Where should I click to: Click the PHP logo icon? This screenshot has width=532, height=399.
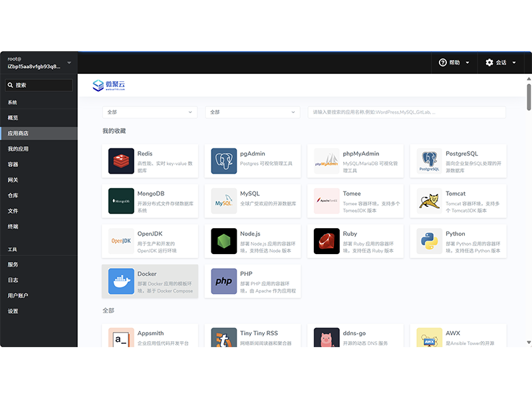point(224,281)
